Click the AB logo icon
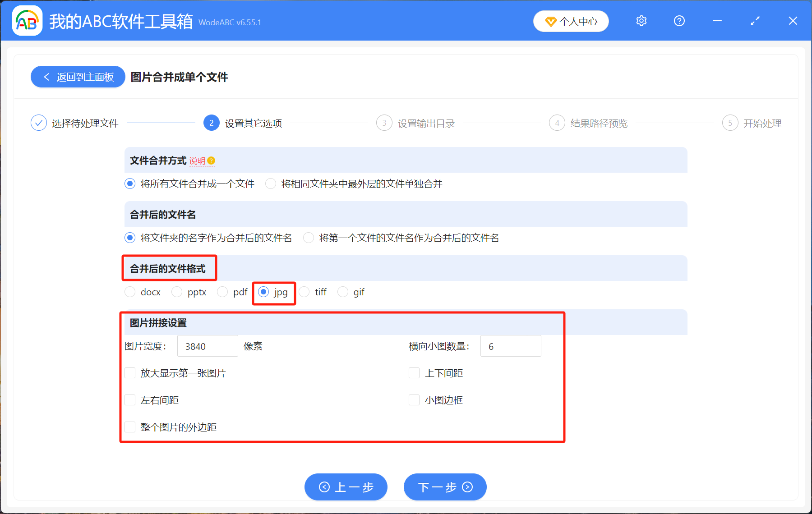812x514 pixels. tap(27, 21)
